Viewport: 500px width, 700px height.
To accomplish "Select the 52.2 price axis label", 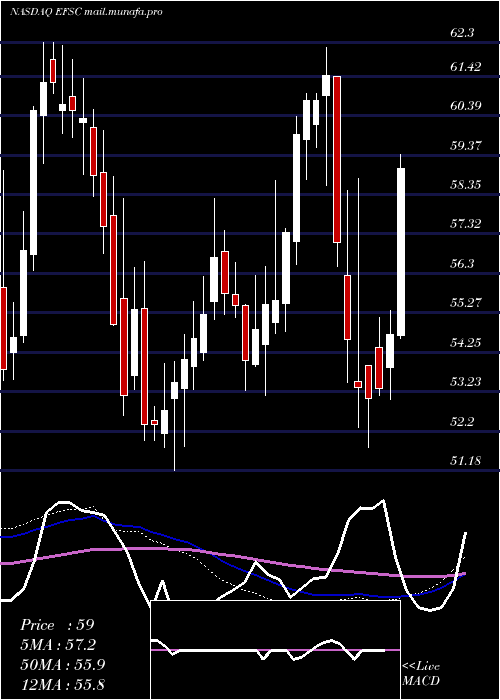I will (462, 421).
